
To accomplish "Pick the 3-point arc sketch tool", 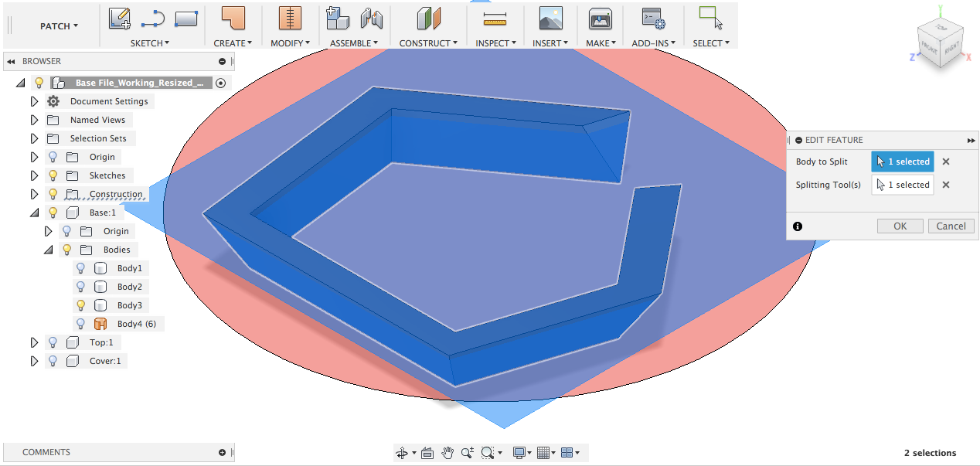I will pos(153,18).
